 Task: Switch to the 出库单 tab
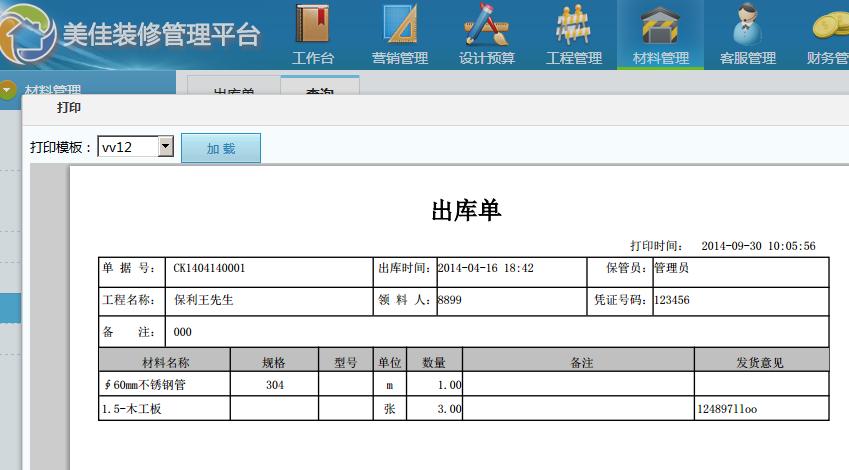tap(234, 90)
